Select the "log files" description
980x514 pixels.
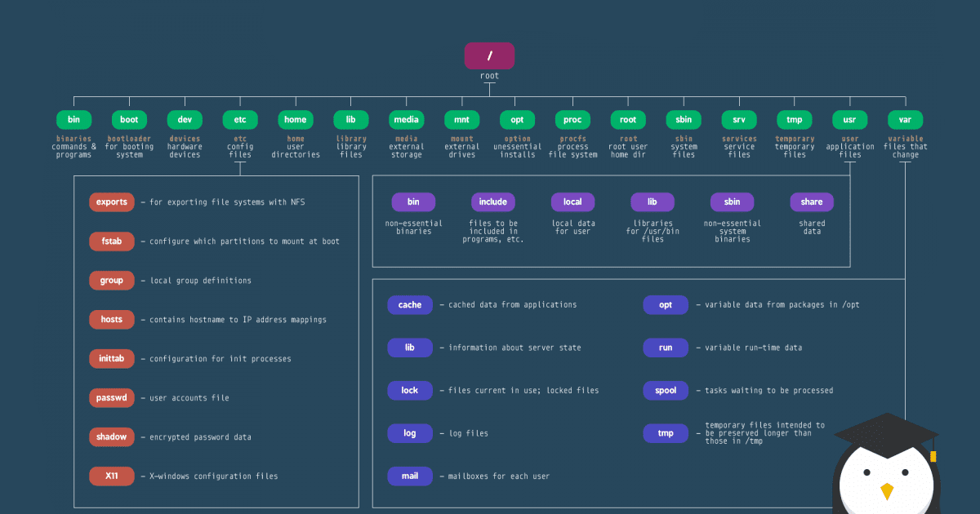(x=468, y=434)
